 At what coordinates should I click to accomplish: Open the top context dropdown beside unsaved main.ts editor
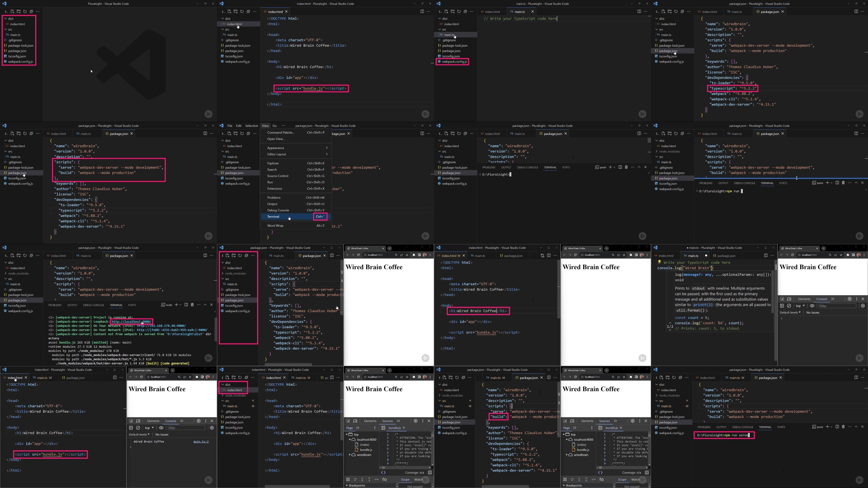(x=800, y=306)
